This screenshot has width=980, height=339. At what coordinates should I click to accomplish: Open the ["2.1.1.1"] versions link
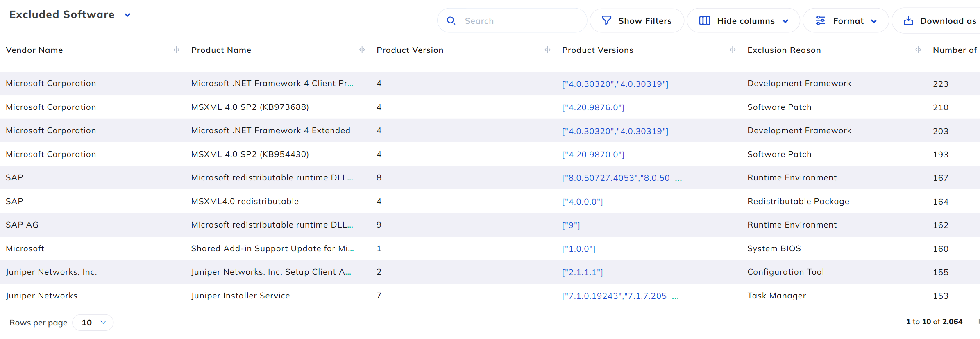point(582,272)
